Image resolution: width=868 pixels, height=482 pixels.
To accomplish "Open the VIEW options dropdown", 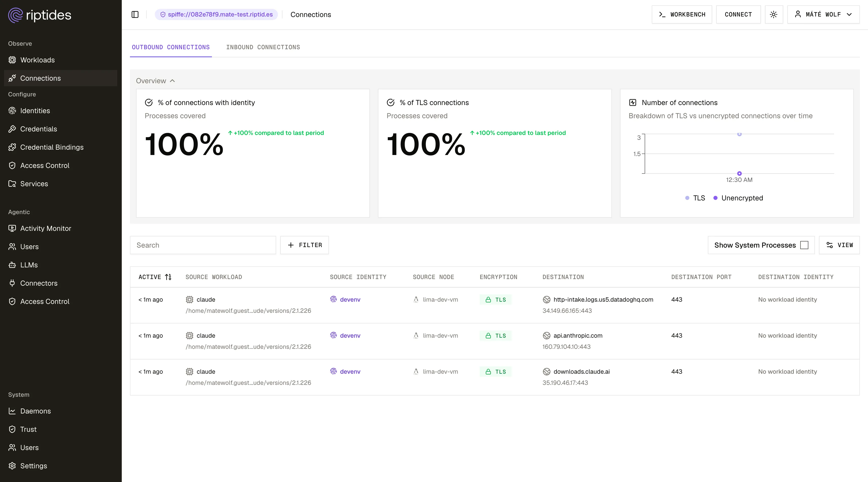I will (839, 245).
